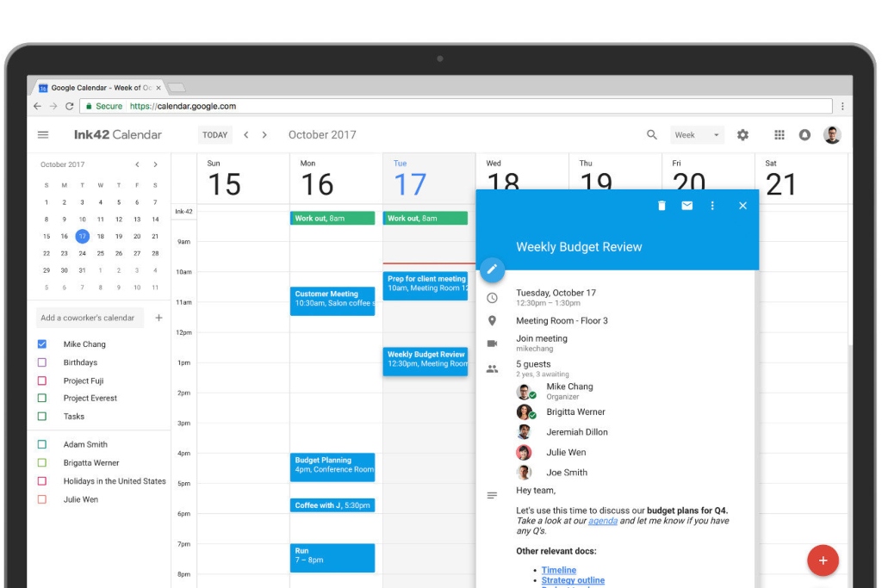The width and height of the screenshot is (882, 588).
Task: Select the Google Calendar browser tab
Action: point(99,88)
